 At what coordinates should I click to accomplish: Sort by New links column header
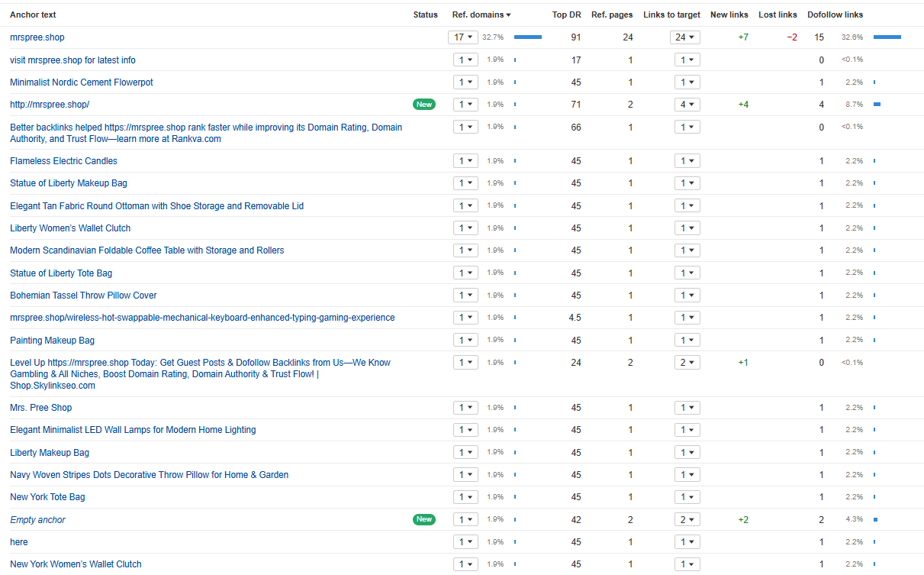pos(729,15)
